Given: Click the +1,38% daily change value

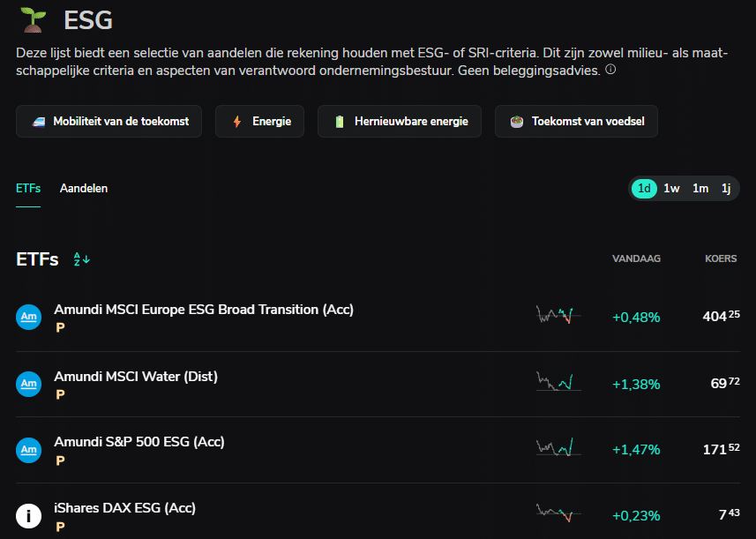Looking at the screenshot, I should tap(636, 385).
